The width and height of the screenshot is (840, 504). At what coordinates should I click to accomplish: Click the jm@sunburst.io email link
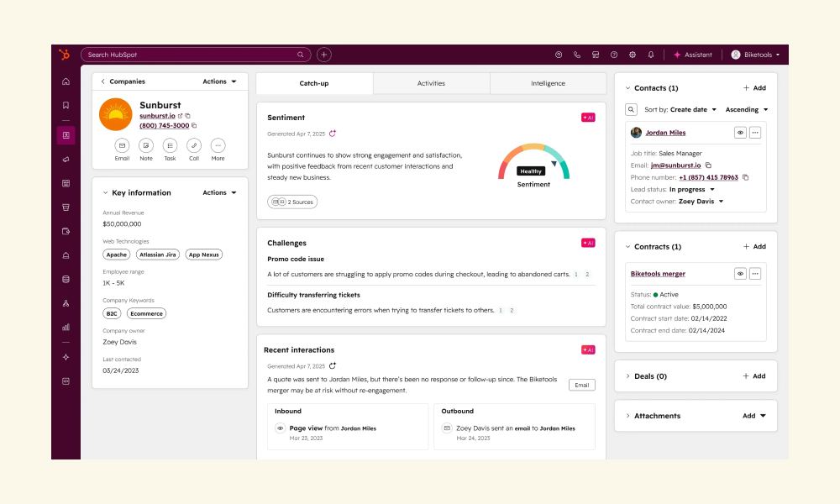(675, 165)
